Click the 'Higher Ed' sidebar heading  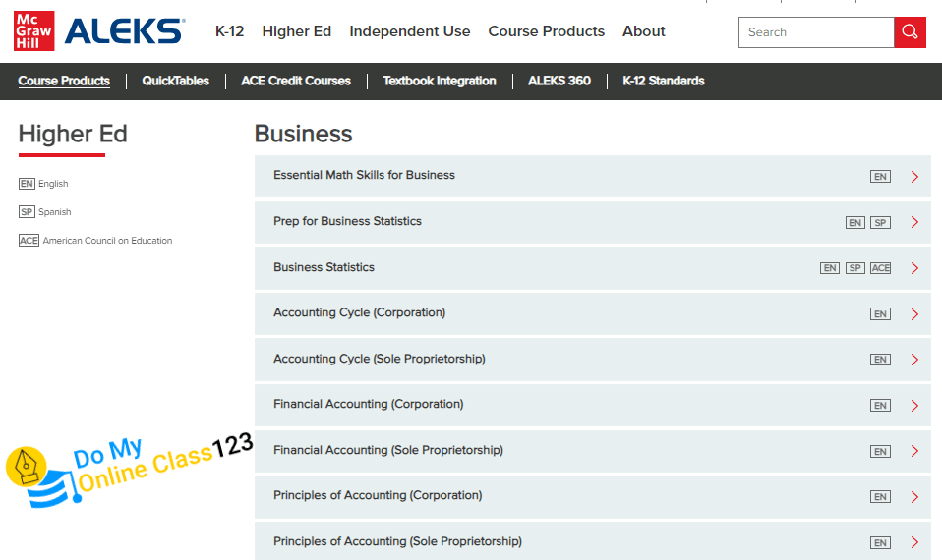click(73, 134)
